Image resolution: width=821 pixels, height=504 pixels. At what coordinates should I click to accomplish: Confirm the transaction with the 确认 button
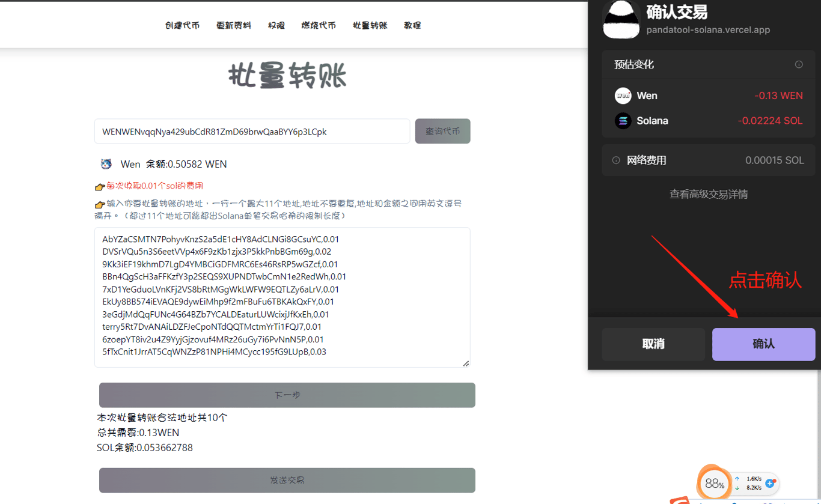pyautogui.click(x=764, y=344)
